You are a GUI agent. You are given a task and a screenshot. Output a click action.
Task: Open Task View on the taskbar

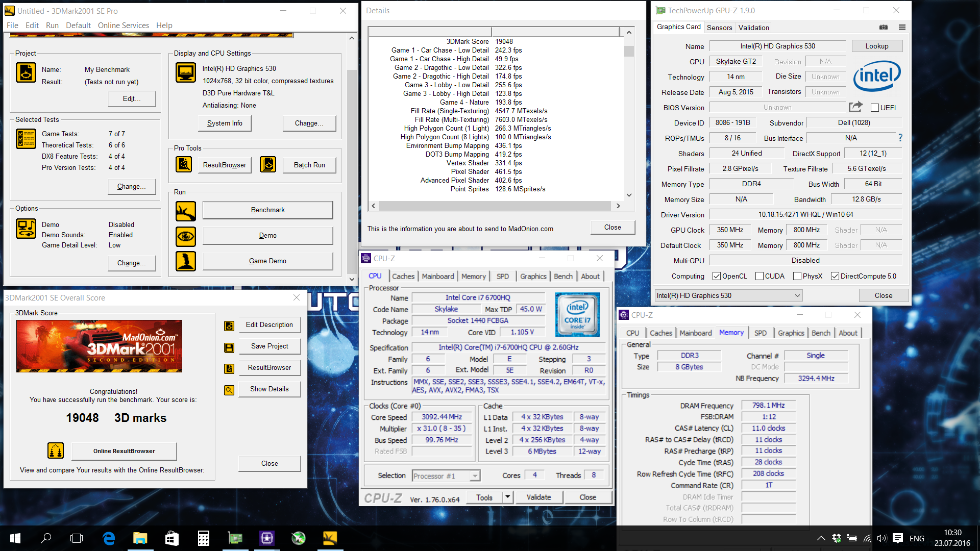point(77,538)
